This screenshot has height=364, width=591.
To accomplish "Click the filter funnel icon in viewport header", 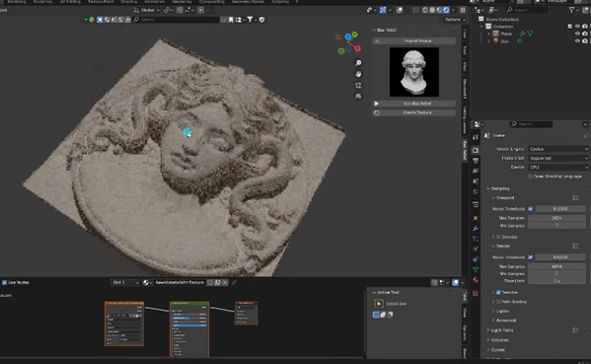I will [x=250, y=20].
